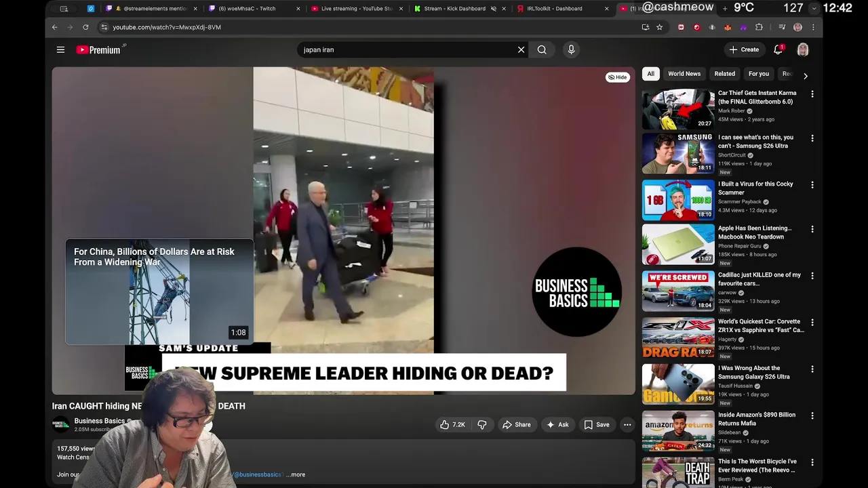Reload the YouTube page
The height and width of the screenshot is (488, 868).
point(85,27)
